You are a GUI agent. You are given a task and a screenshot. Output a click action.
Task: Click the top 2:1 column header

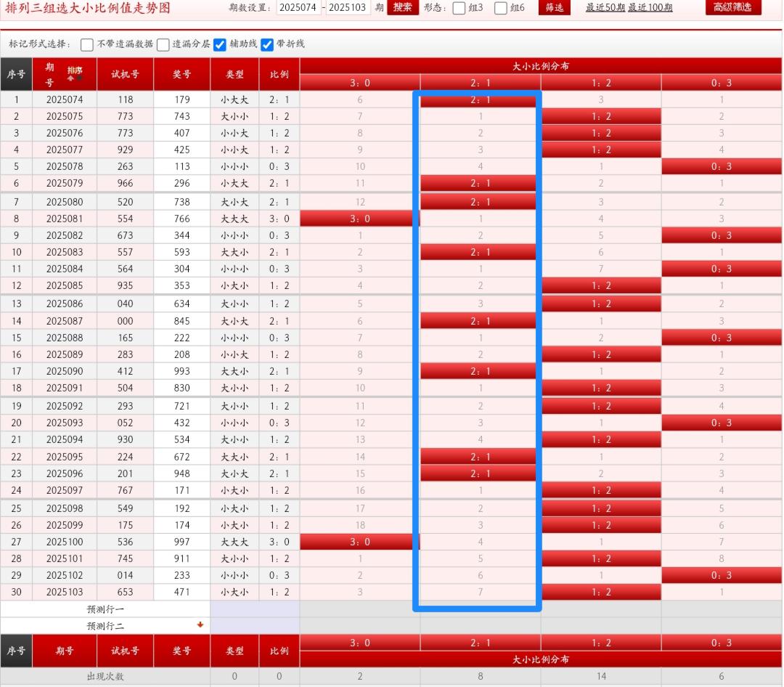tap(480, 83)
